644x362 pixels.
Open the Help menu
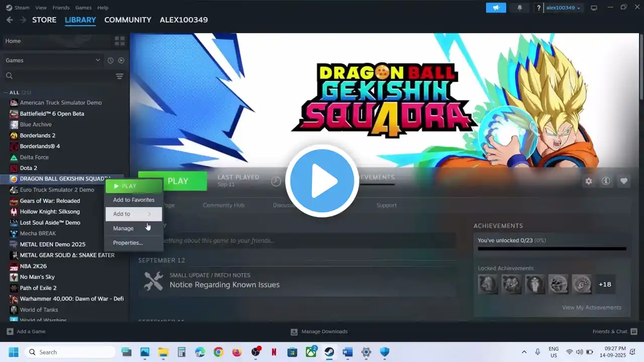103,8
